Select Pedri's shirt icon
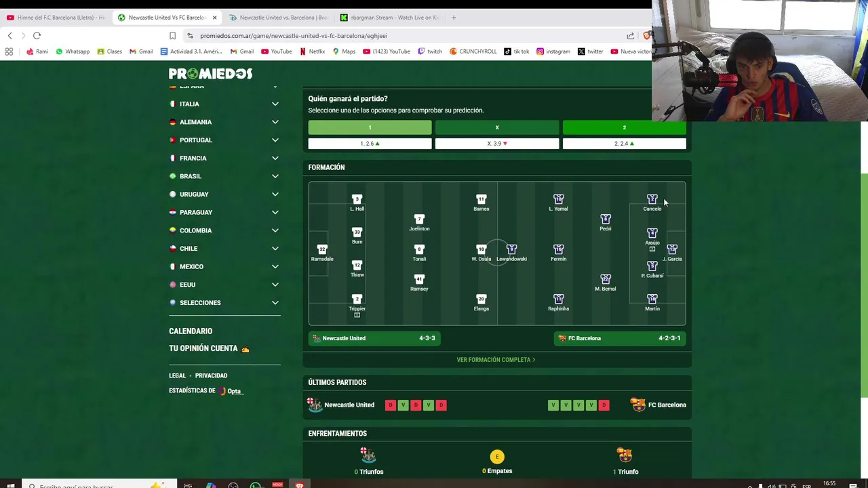The width and height of the screenshot is (868, 488). 605,219
